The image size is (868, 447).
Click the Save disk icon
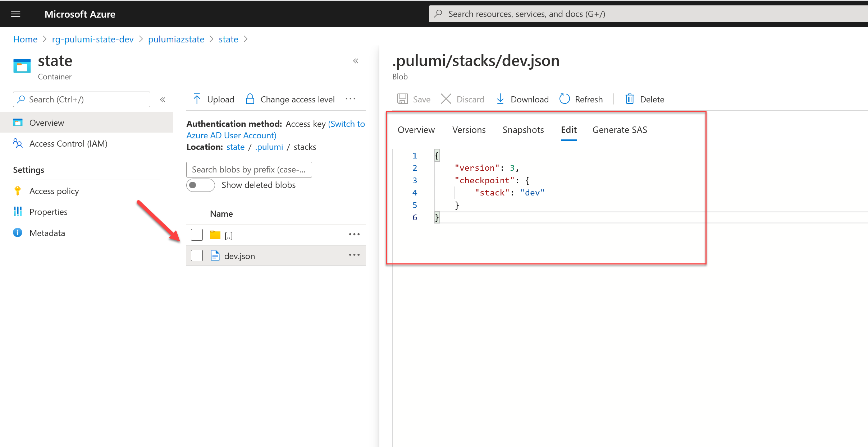click(402, 99)
